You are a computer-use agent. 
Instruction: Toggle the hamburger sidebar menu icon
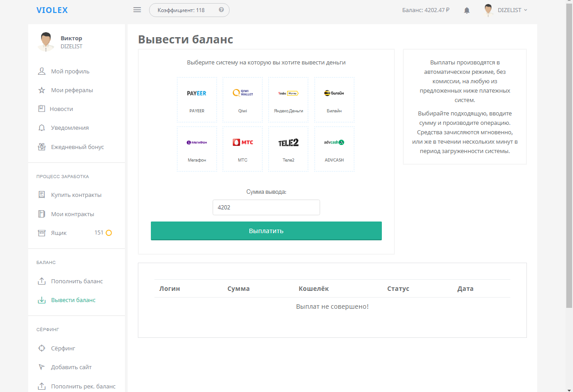(x=137, y=10)
